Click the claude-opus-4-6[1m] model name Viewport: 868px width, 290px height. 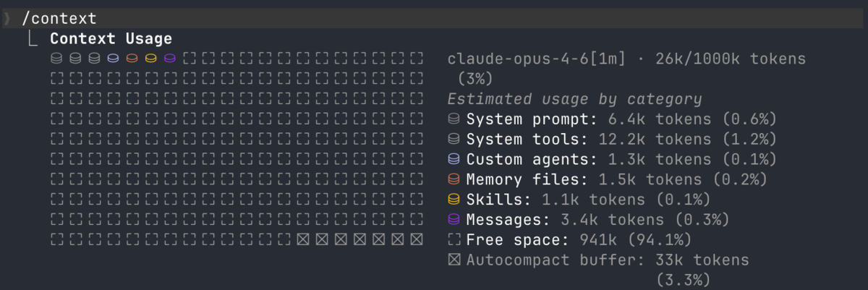point(537,58)
